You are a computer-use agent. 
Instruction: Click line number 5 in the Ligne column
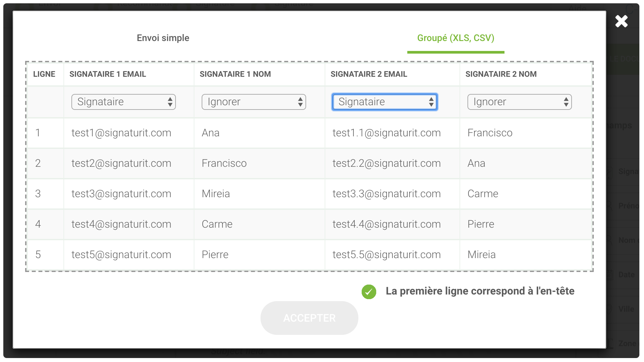coord(38,255)
